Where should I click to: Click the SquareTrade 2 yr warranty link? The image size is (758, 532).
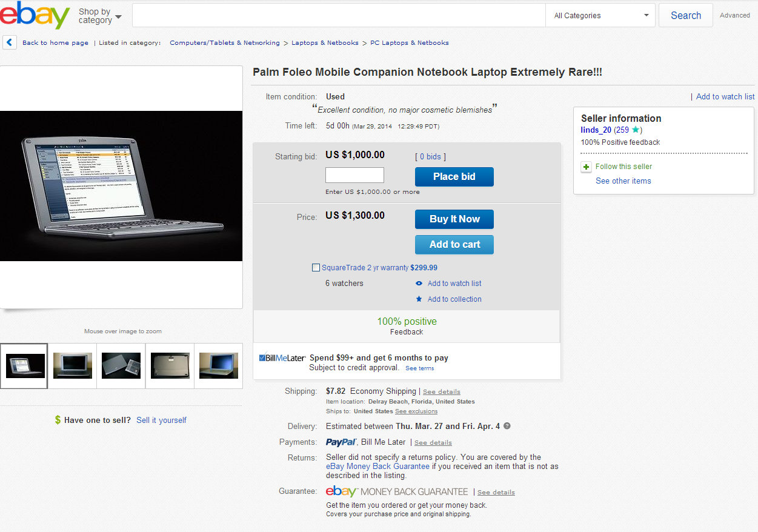click(x=365, y=268)
